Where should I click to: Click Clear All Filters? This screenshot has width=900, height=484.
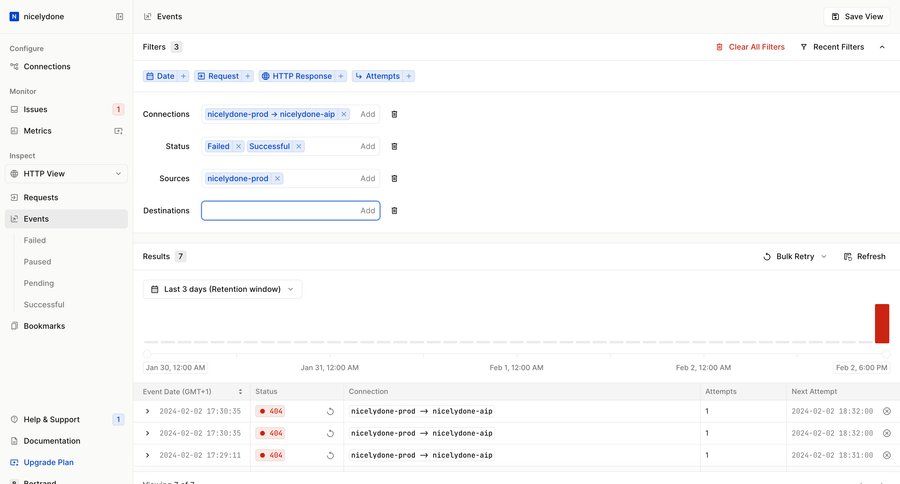(x=750, y=47)
